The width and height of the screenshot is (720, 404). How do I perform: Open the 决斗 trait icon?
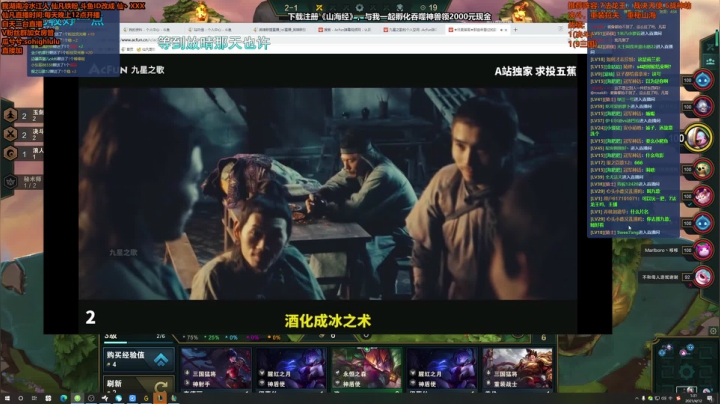(10, 134)
